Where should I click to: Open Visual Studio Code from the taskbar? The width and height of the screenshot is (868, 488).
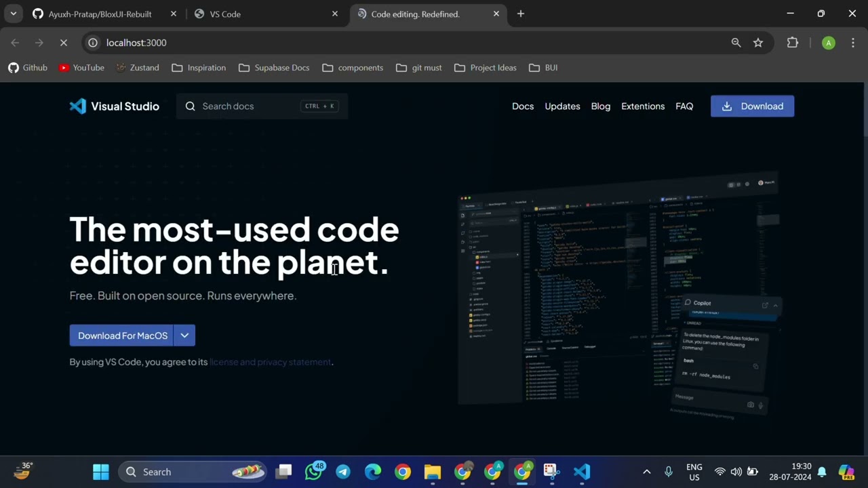(582, 472)
